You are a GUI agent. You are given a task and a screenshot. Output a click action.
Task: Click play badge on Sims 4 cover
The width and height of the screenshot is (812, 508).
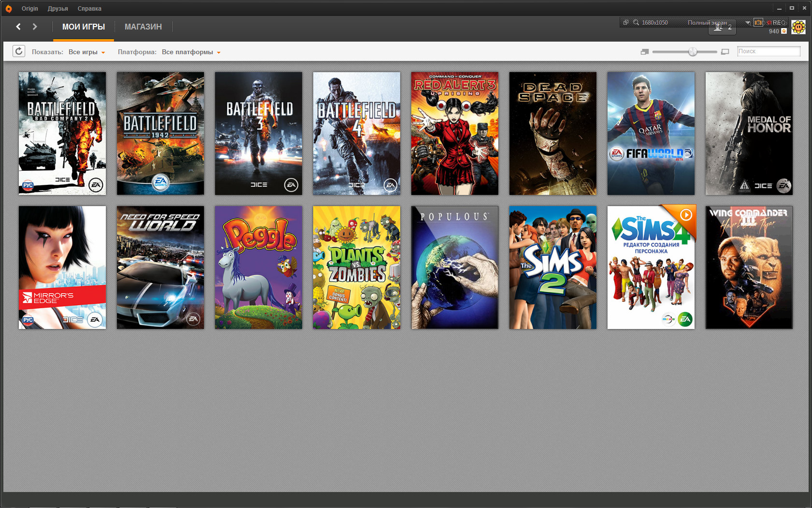686,214
